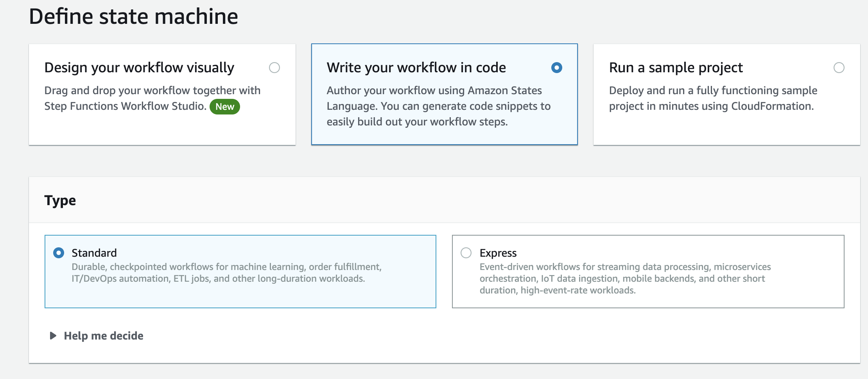Select the Design your workflow visually radio button

[x=274, y=68]
